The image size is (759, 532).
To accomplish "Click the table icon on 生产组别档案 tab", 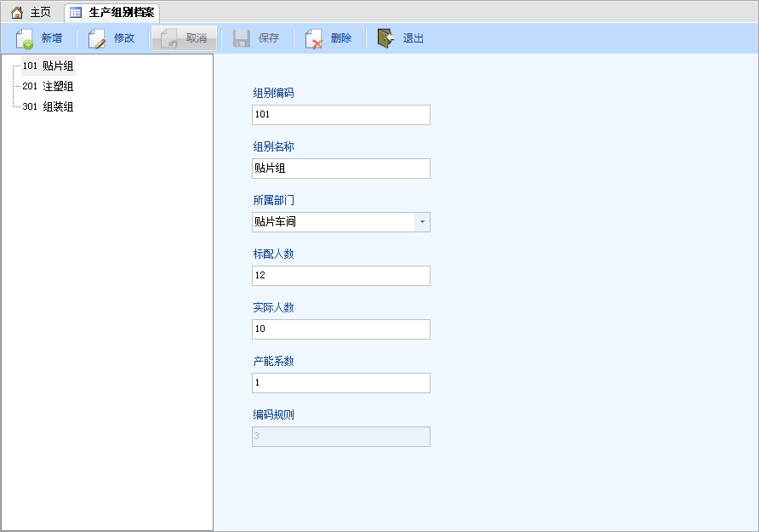I will [76, 13].
